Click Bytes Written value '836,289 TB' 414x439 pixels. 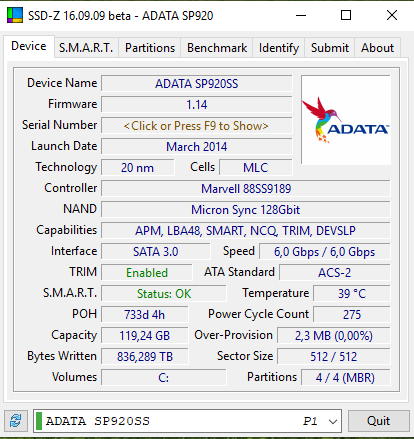(x=145, y=357)
